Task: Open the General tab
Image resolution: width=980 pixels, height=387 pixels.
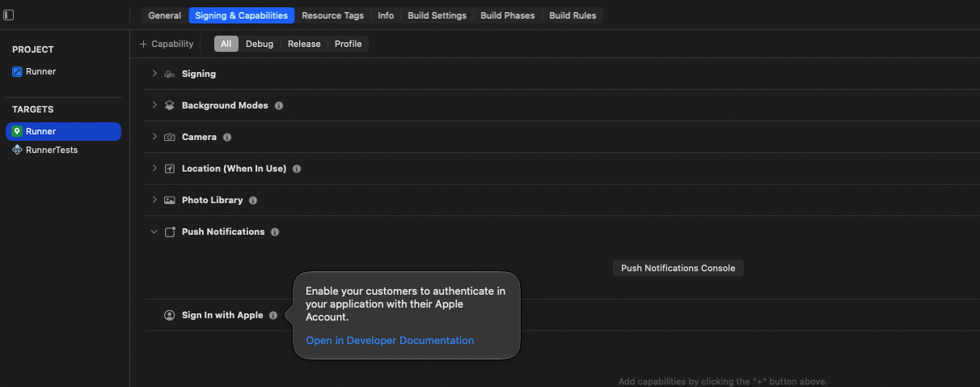Action: [165, 15]
